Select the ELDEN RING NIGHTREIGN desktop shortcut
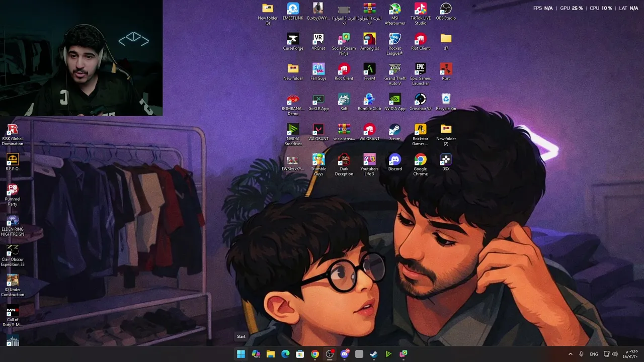This screenshot has width=644, height=362. 13,225
